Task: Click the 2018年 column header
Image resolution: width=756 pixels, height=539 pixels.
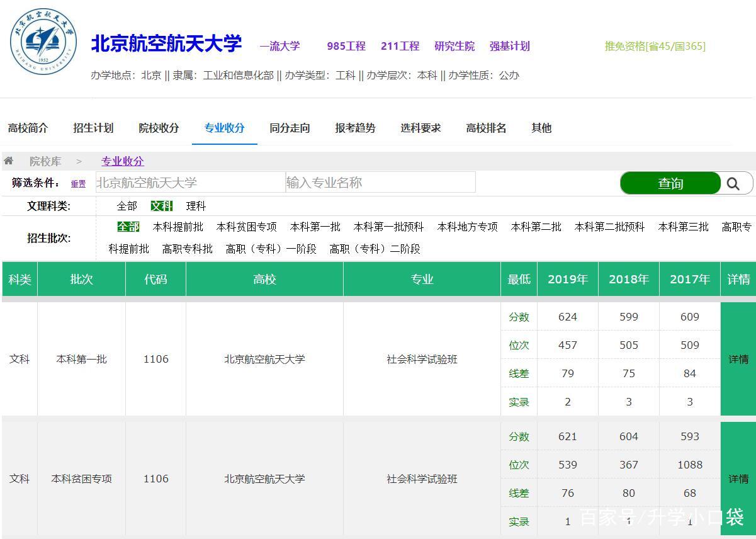Action: click(x=629, y=279)
